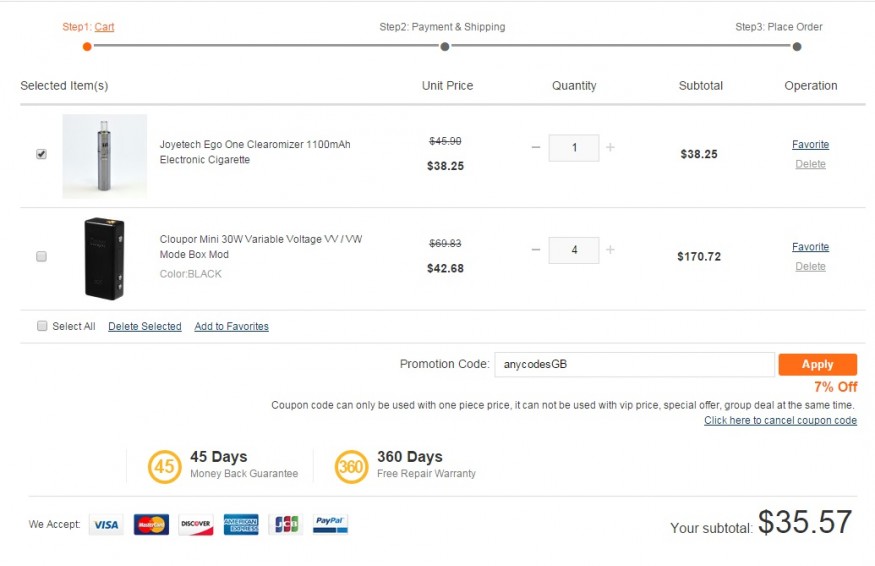This screenshot has height=566, width=875.
Task: Decrease quantity of Cloupor Mini 30W
Action: [536, 250]
